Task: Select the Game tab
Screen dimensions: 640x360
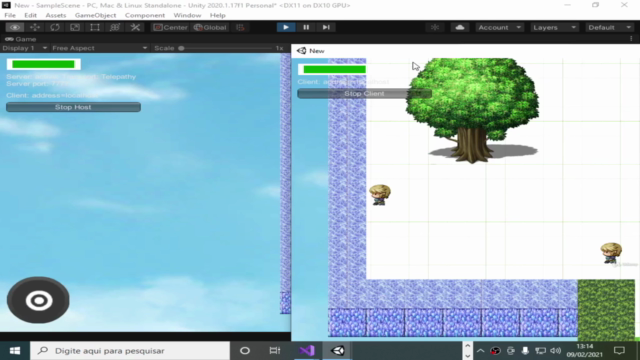Action: click(x=21, y=39)
